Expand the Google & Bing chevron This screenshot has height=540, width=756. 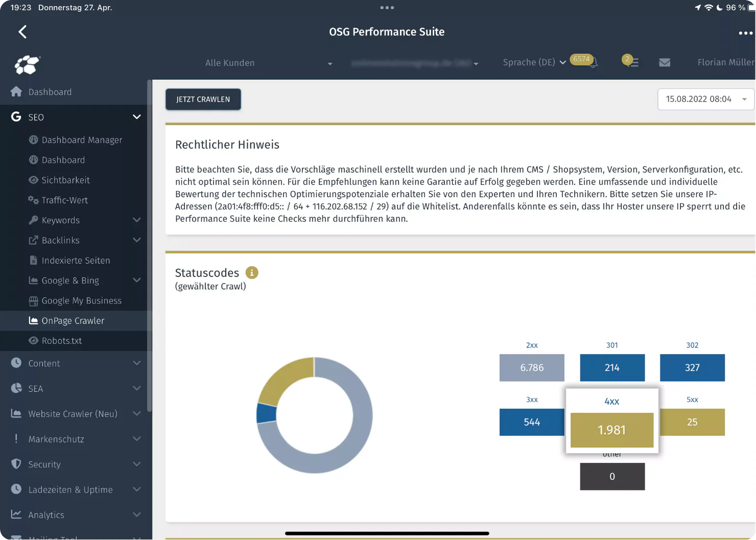(x=137, y=280)
